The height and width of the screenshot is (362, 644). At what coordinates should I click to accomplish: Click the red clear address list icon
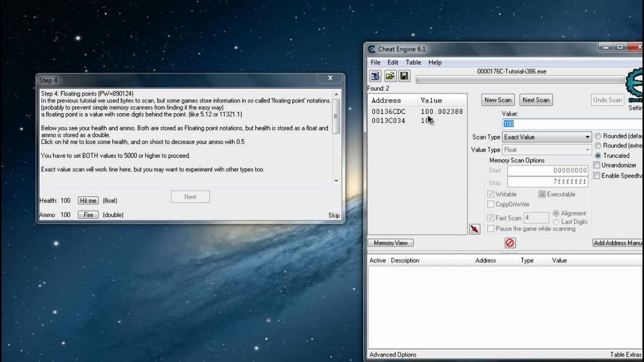(510, 243)
